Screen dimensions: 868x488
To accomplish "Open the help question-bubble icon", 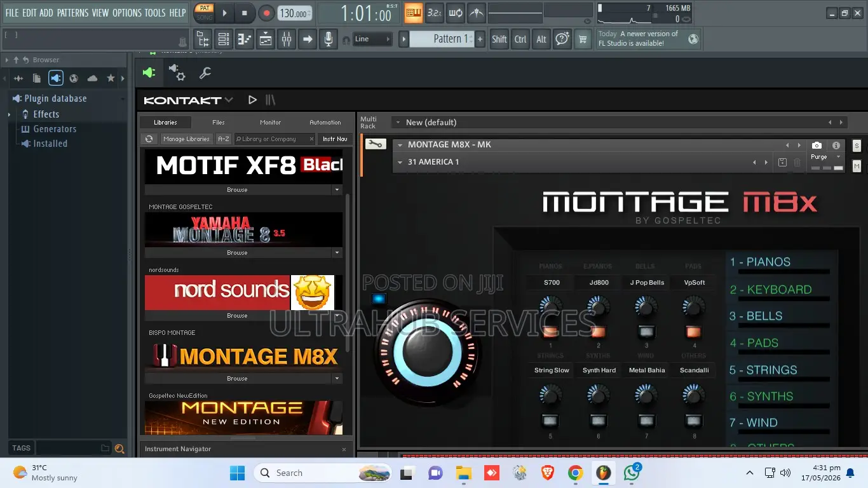I will [x=562, y=39].
